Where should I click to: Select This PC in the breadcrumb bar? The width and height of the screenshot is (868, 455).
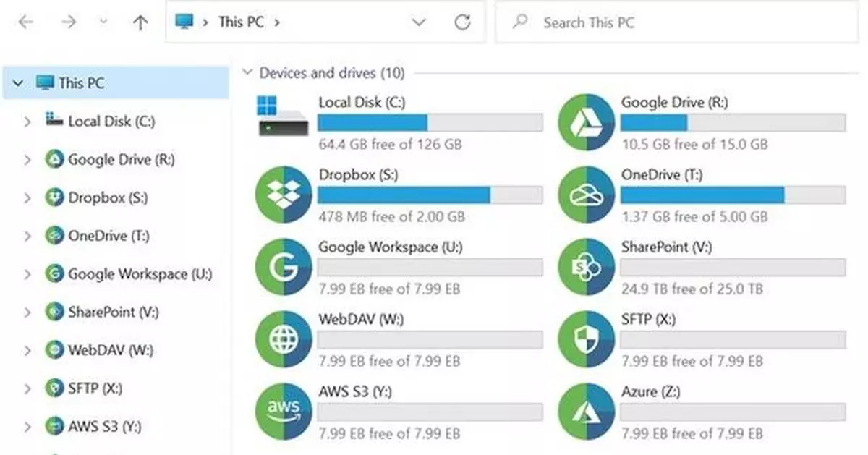coord(241,22)
